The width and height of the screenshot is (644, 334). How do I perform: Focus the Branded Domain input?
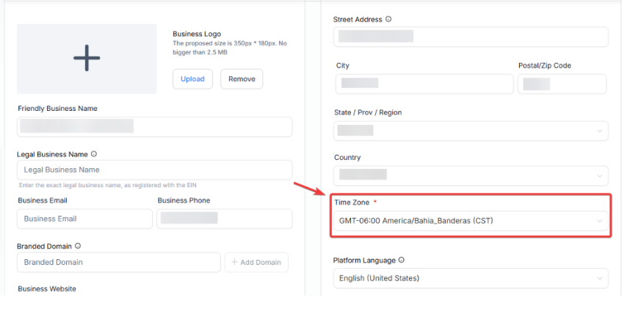coord(118,262)
